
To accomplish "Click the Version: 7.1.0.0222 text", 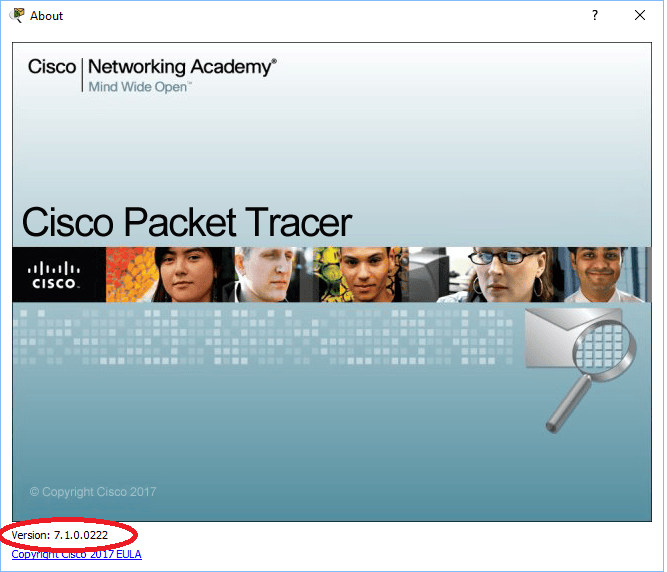I will click(x=60, y=535).
